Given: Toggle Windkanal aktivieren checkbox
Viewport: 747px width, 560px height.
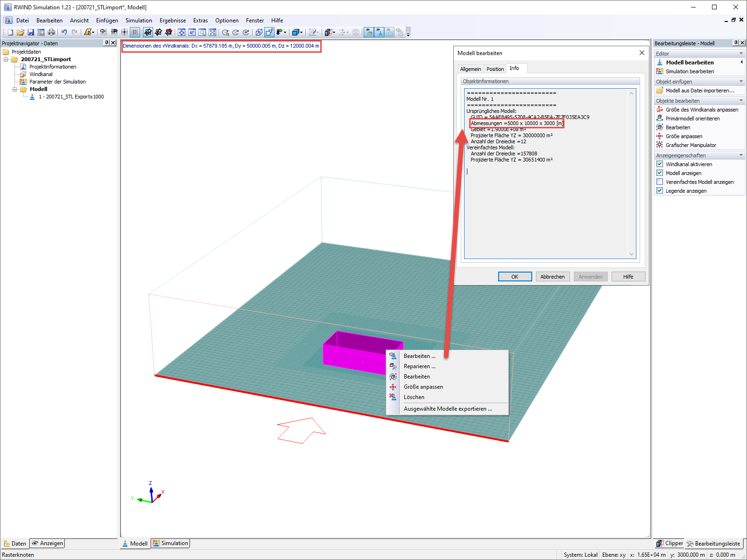Looking at the screenshot, I should [660, 164].
